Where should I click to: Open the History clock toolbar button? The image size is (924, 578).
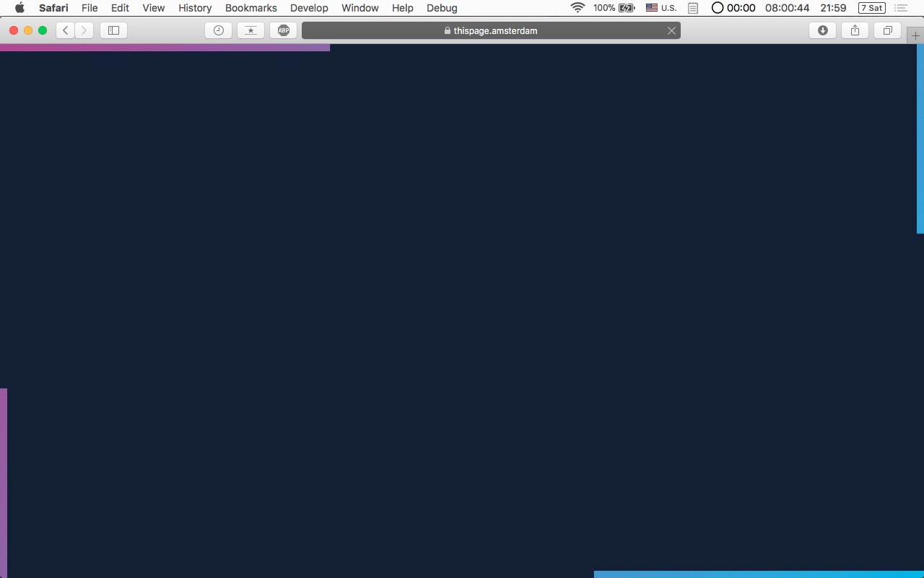pyautogui.click(x=219, y=30)
